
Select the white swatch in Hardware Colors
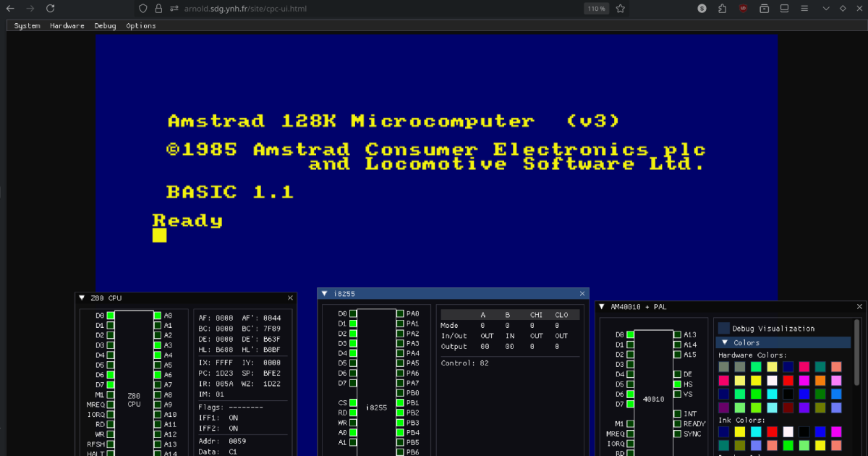coord(772,381)
